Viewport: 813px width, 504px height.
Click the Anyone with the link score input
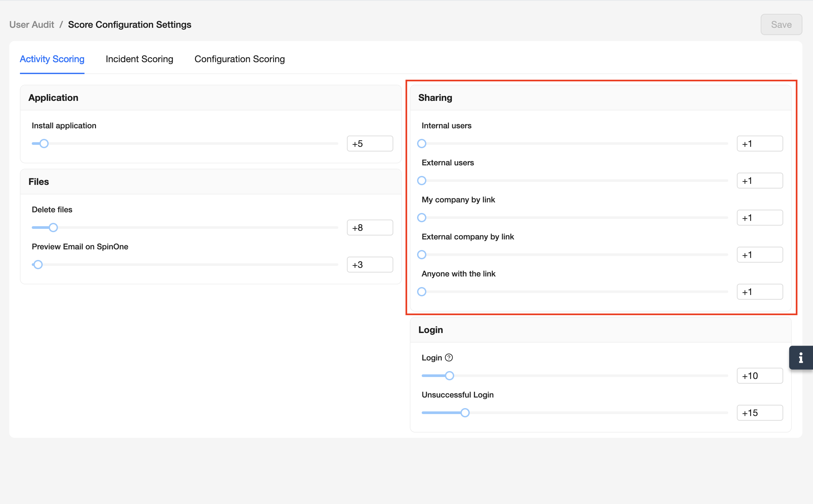point(759,292)
